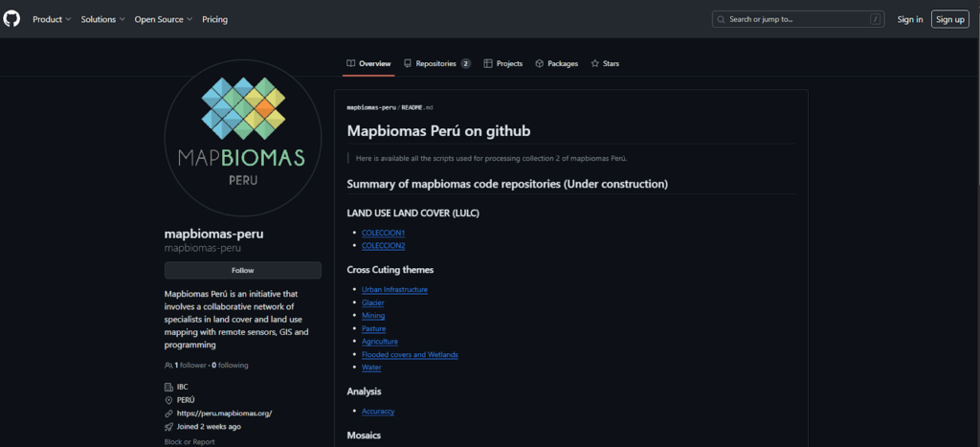Screen dimensions: 980x447
Task: Click the LAND USE LAND COVER (LULC) heading
Action: 413,213
